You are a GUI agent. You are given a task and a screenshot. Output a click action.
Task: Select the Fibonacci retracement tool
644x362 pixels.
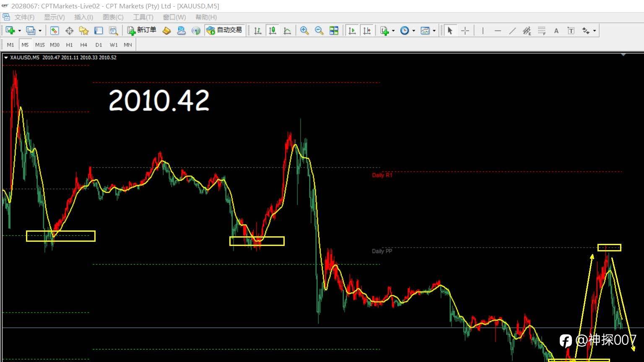[542, 31]
